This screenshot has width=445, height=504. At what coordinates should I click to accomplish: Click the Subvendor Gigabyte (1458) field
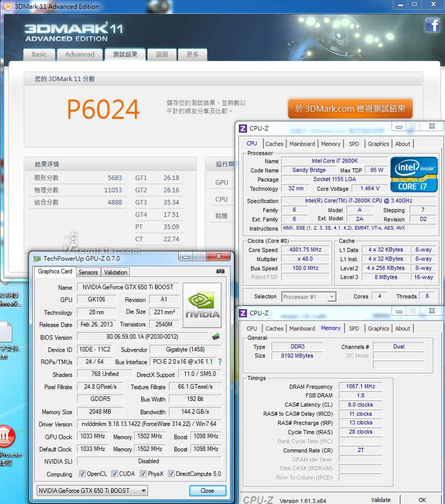(185, 349)
